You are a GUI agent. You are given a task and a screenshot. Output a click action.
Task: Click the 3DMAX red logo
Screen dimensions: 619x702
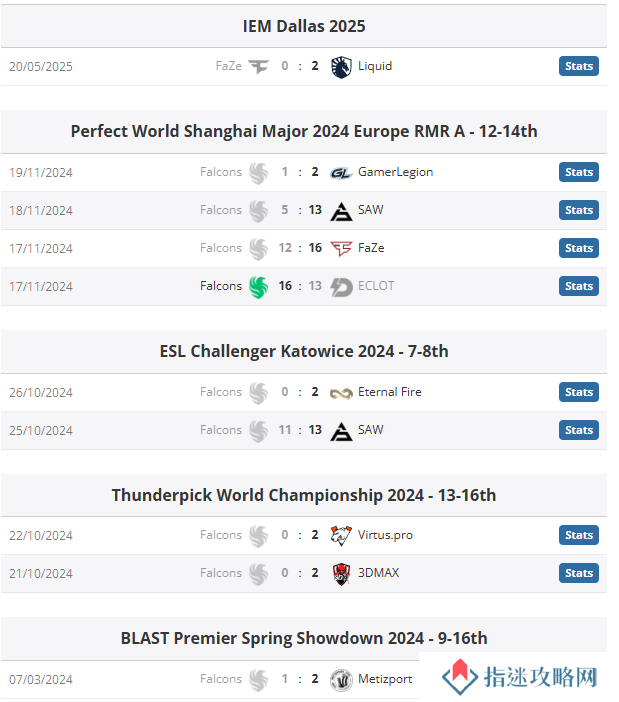pyautogui.click(x=341, y=574)
